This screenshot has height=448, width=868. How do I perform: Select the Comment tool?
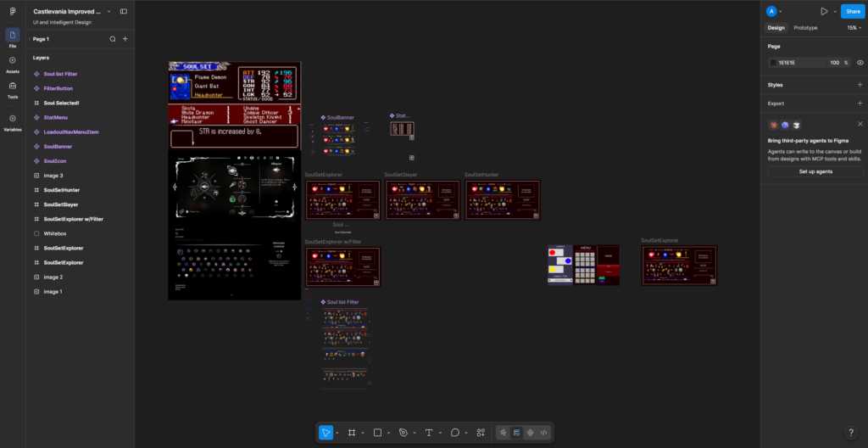(x=455, y=433)
